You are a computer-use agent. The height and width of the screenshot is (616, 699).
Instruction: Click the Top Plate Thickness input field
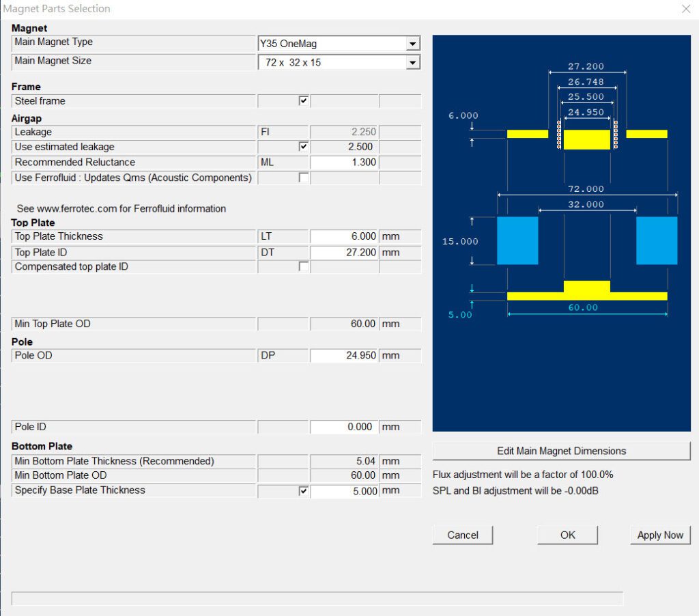[344, 236]
